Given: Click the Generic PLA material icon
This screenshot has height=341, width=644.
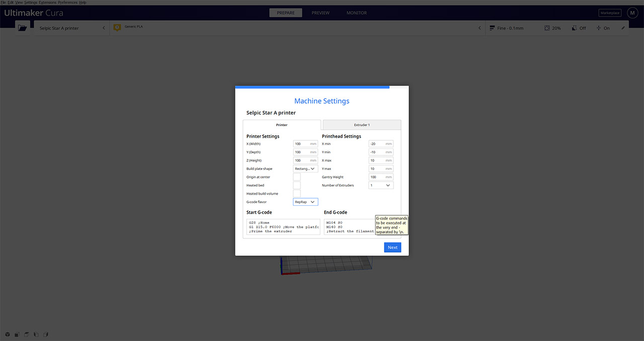Looking at the screenshot, I should (117, 28).
